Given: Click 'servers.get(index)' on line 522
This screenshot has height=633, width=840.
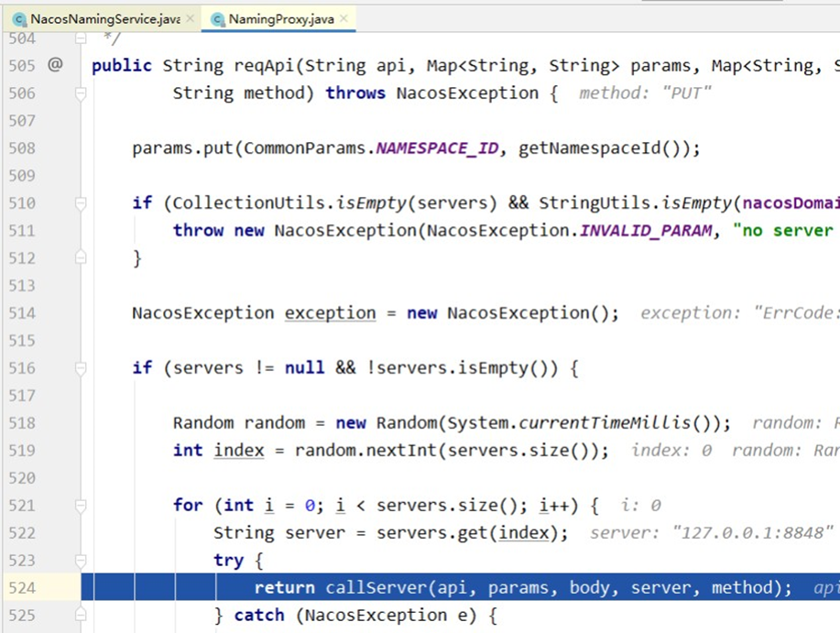Looking at the screenshot, I should [x=468, y=533].
